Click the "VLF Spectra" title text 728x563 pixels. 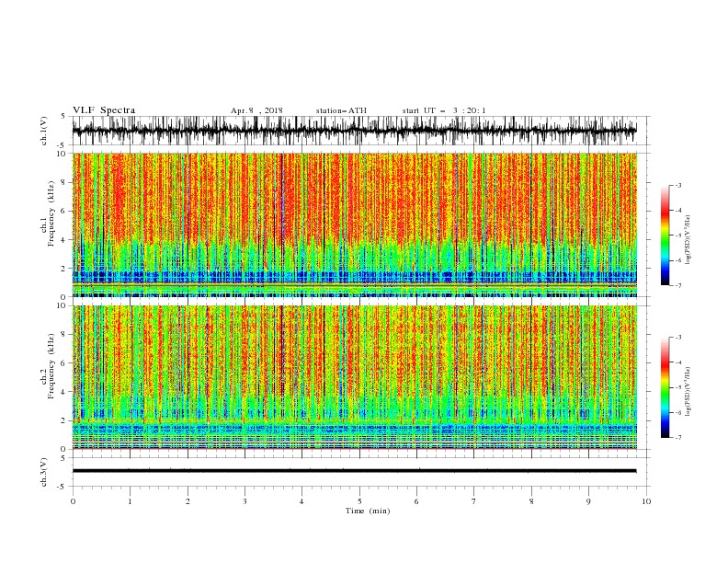[x=104, y=110]
